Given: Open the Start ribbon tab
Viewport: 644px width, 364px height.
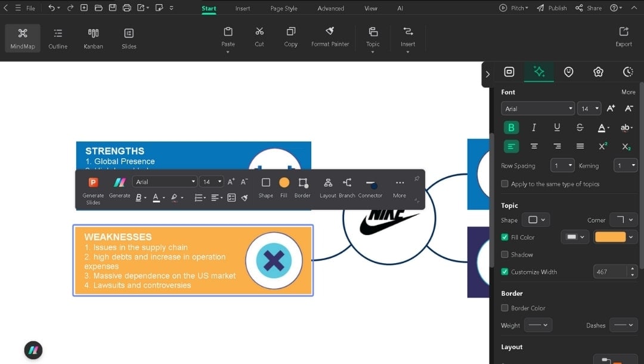Looking at the screenshot, I should pyautogui.click(x=209, y=8).
